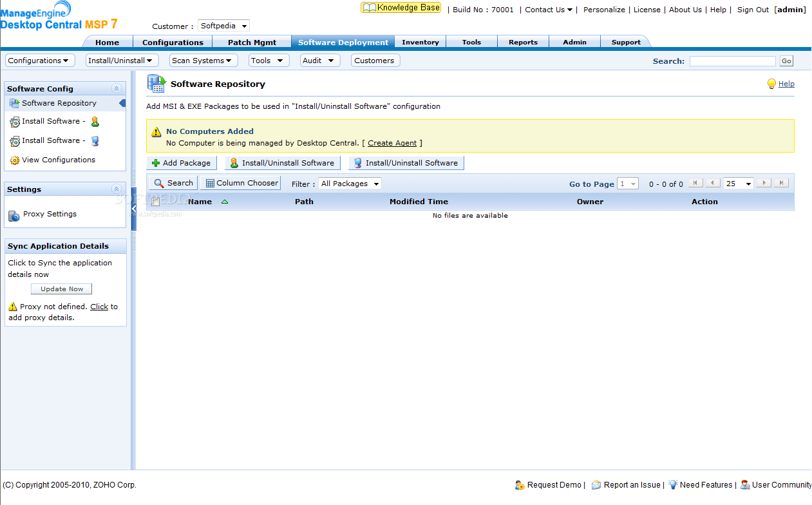The height and width of the screenshot is (505, 812).
Task: Sort table by Path column header
Action: [304, 202]
